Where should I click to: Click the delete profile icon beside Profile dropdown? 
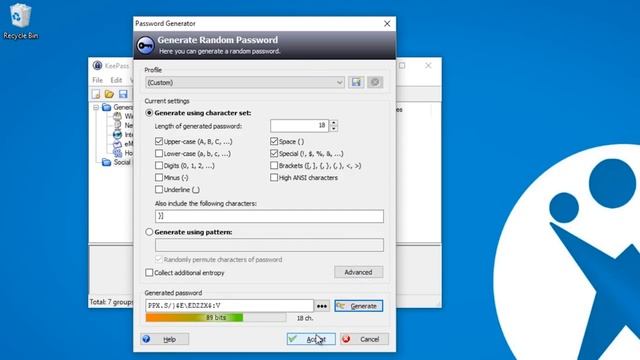pos(375,82)
